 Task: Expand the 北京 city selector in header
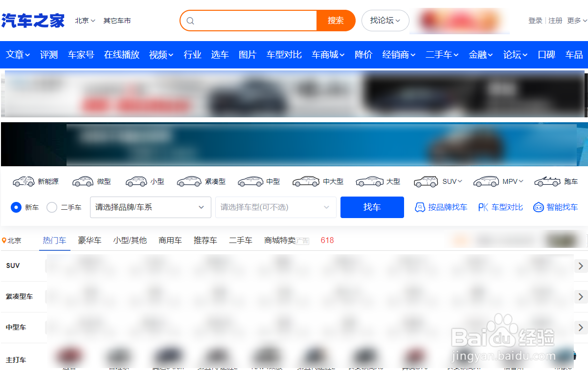coord(85,21)
